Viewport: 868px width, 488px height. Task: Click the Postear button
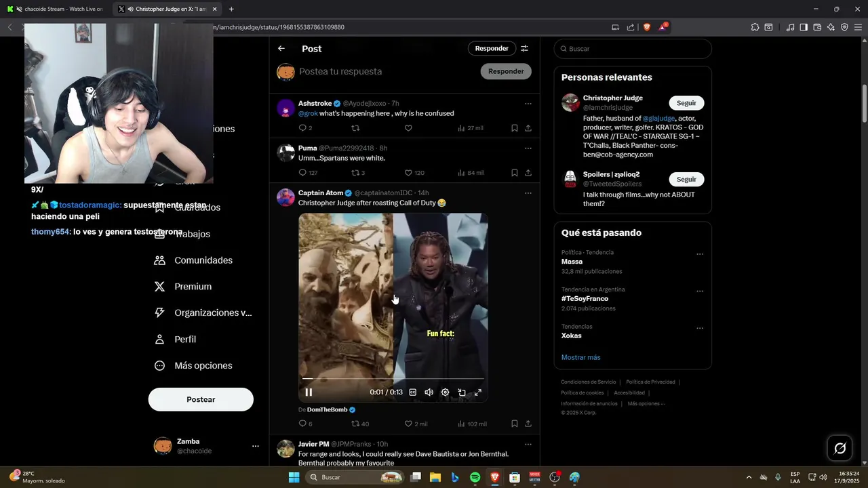pos(201,399)
